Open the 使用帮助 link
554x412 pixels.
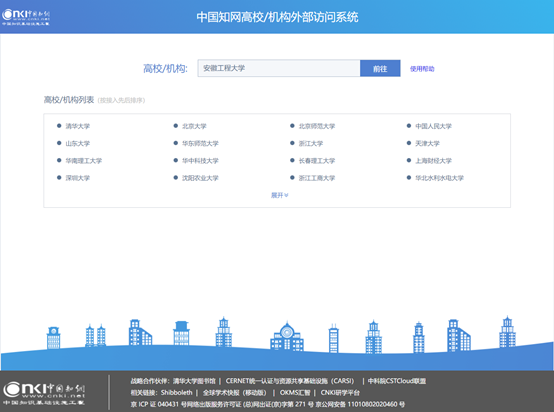coord(422,69)
